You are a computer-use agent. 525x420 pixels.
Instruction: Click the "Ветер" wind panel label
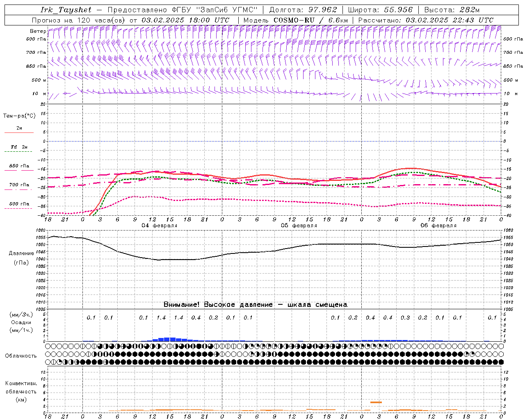coord(38,31)
